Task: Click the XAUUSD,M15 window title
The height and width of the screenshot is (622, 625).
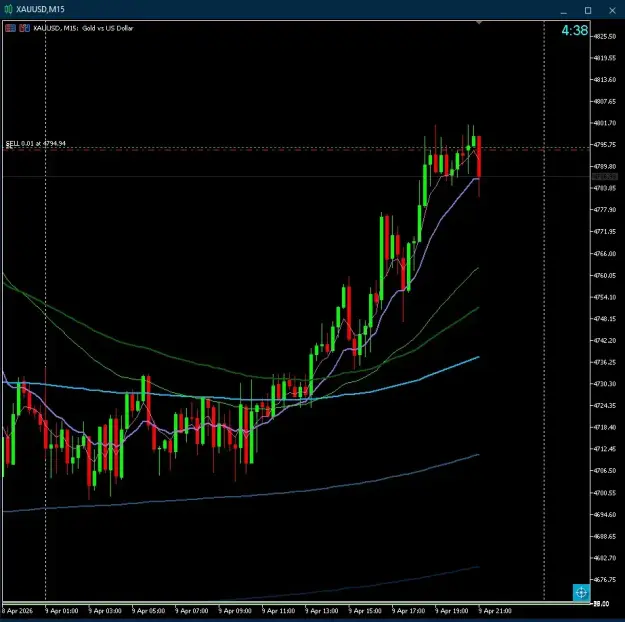Action: tap(40, 9)
